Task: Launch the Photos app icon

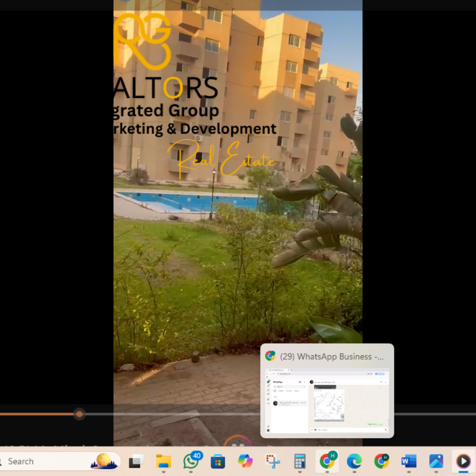Action: click(x=436, y=461)
